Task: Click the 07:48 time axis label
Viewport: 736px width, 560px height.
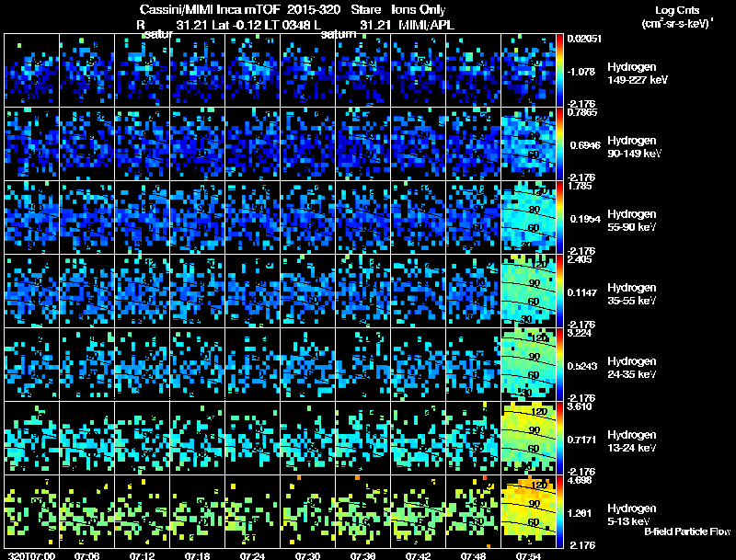Action: (473, 556)
